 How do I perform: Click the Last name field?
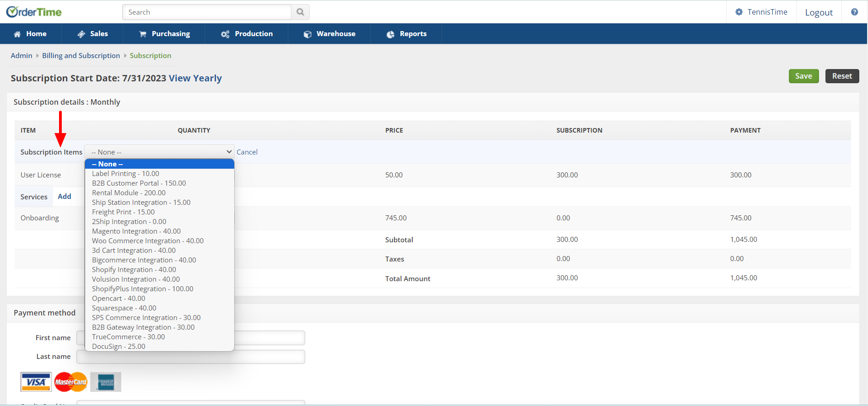pos(191,357)
